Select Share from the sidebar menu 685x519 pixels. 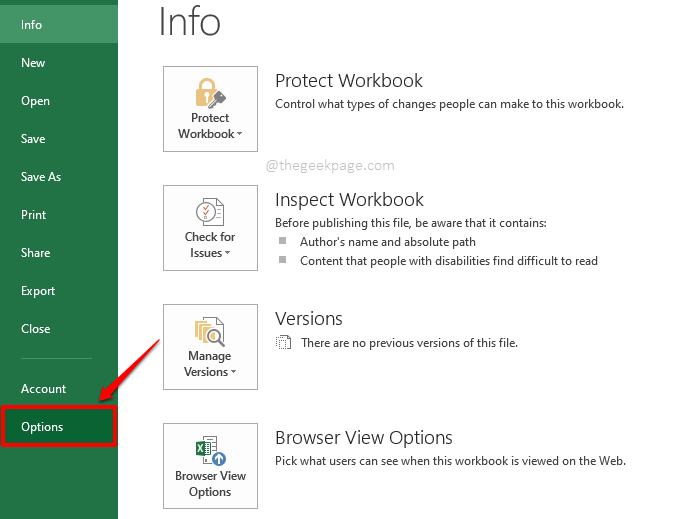click(35, 253)
